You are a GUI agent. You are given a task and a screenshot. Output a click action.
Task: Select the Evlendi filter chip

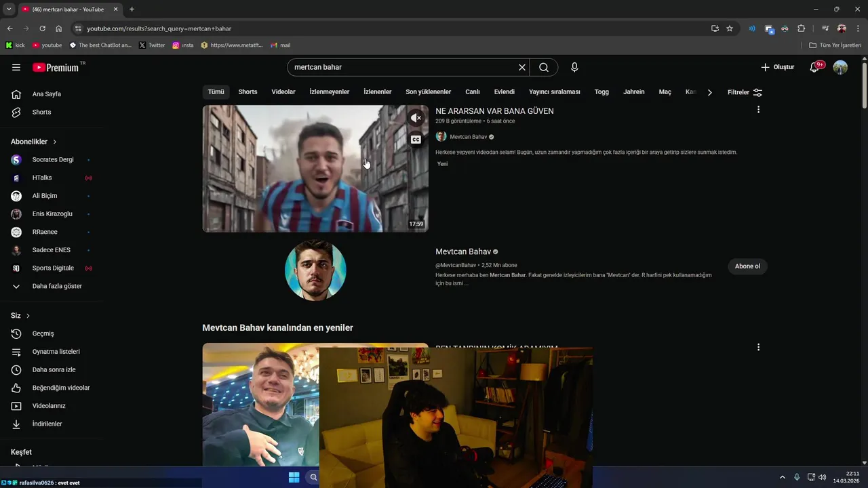(505, 92)
